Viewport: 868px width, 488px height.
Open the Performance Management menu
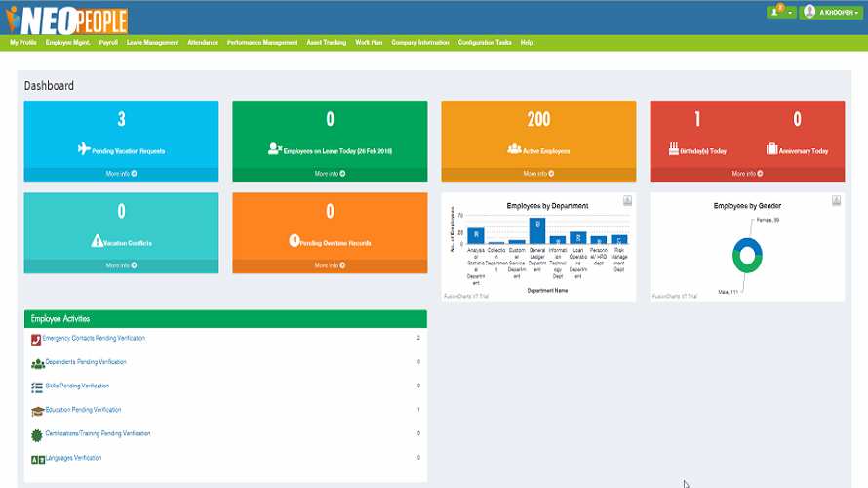(x=262, y=43)
